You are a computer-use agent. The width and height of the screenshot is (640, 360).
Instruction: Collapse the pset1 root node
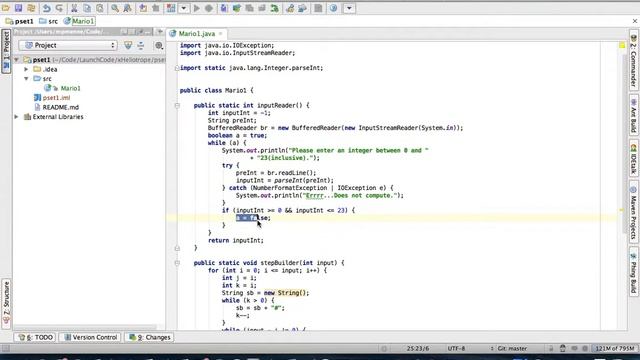click(17, 60)
